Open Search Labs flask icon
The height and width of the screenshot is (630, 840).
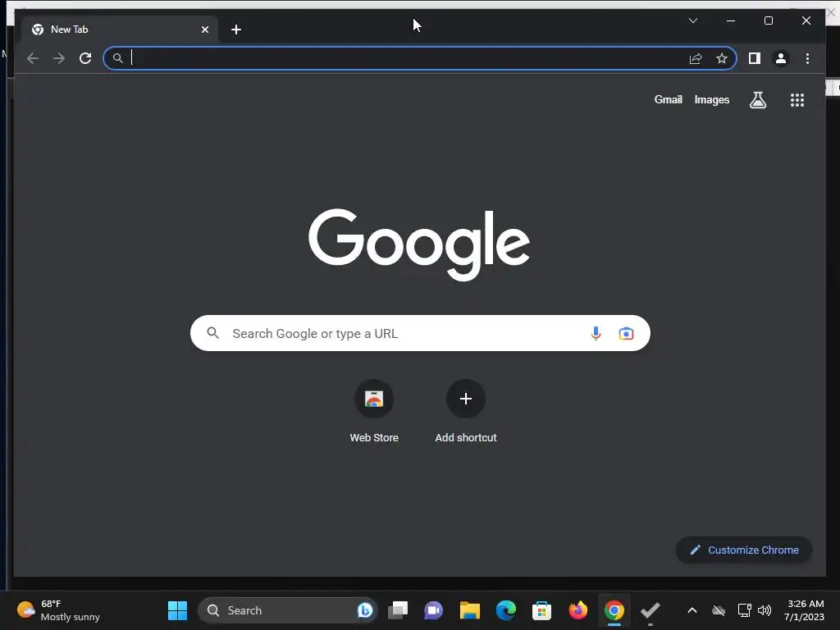757,99
